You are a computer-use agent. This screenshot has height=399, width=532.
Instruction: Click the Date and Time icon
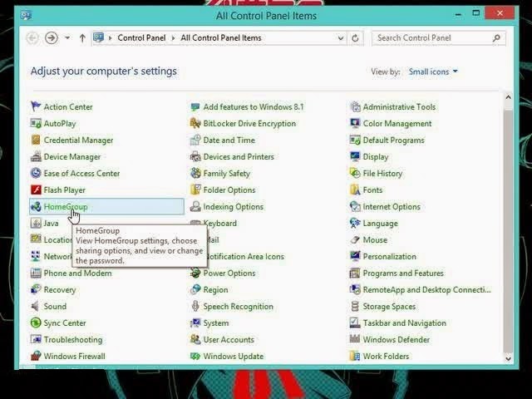pyautogui.click(x=195, y=140)
